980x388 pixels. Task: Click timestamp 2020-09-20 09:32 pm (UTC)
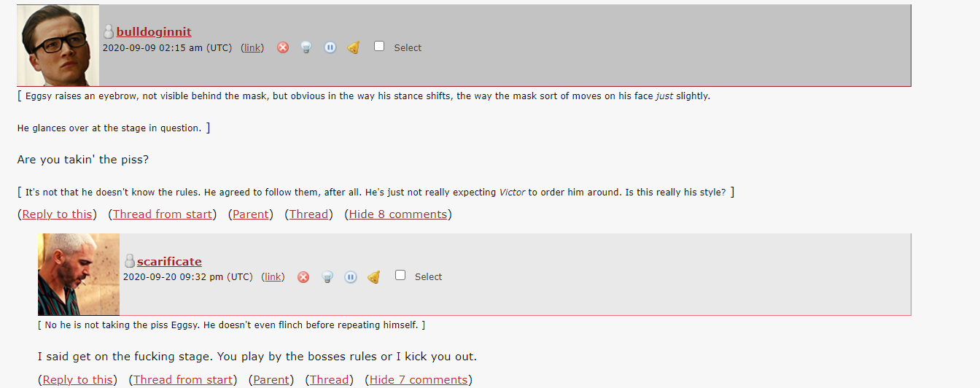click(187, 277)
